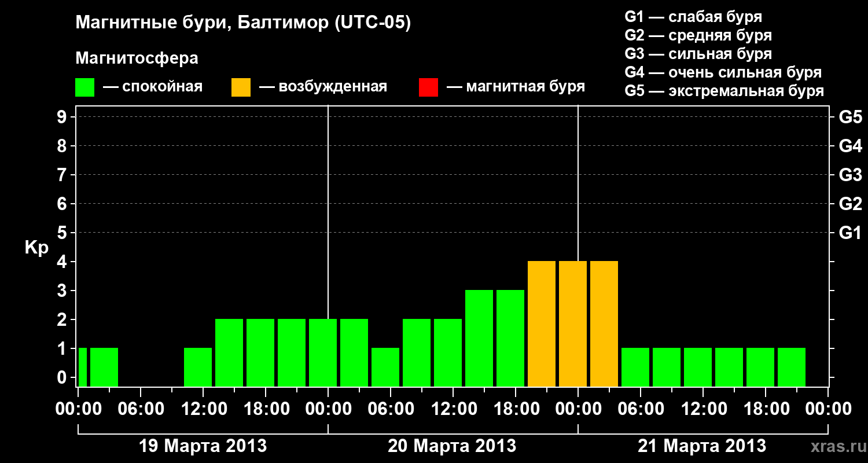
Task: Click the green Kp 3 bar beside orange bars
Action: click(x=510, y=338)
